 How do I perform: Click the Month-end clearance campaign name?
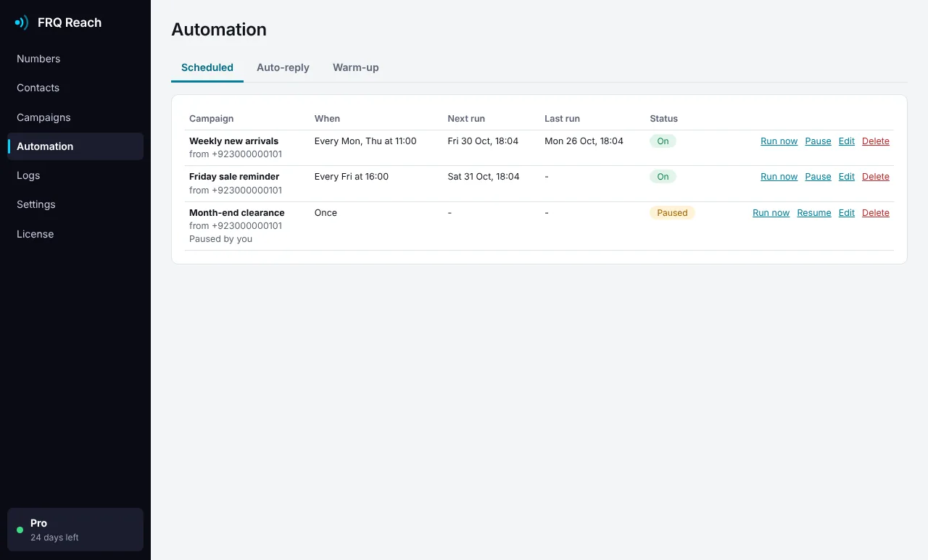237,213
